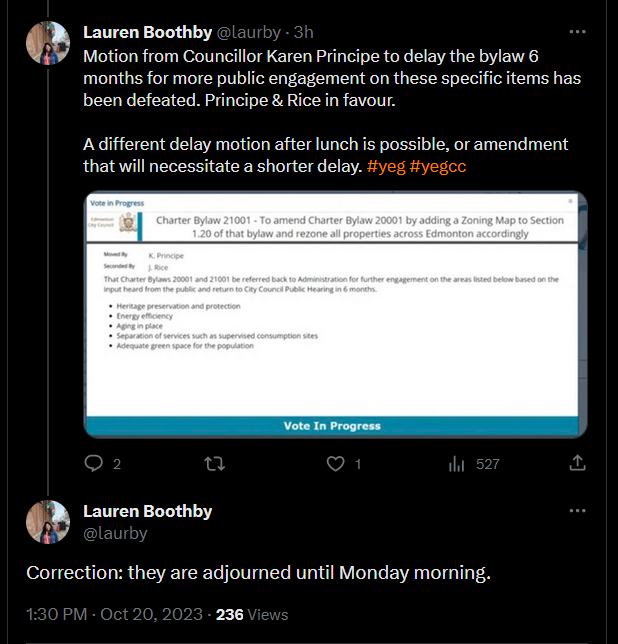The height and width of the screenshot is (644, 618).
Task: Click the share icon under the tweet
Action: pos(577,464)
